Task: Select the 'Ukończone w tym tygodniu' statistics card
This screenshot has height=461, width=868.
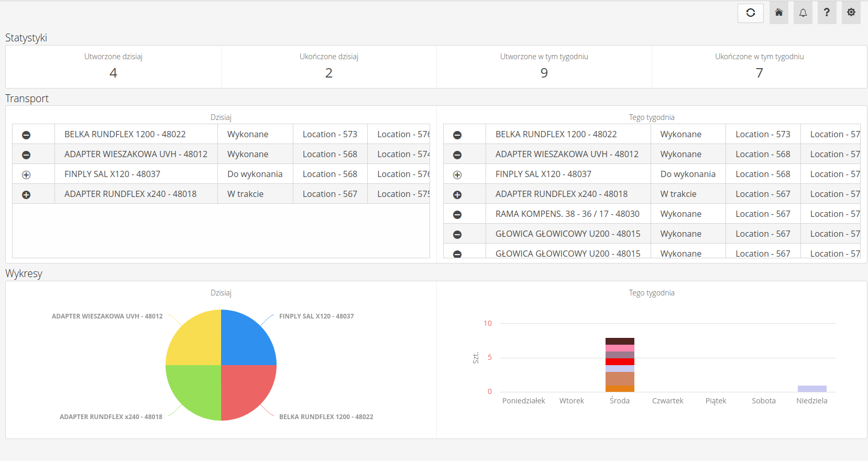Action: (x=759, y=67)
